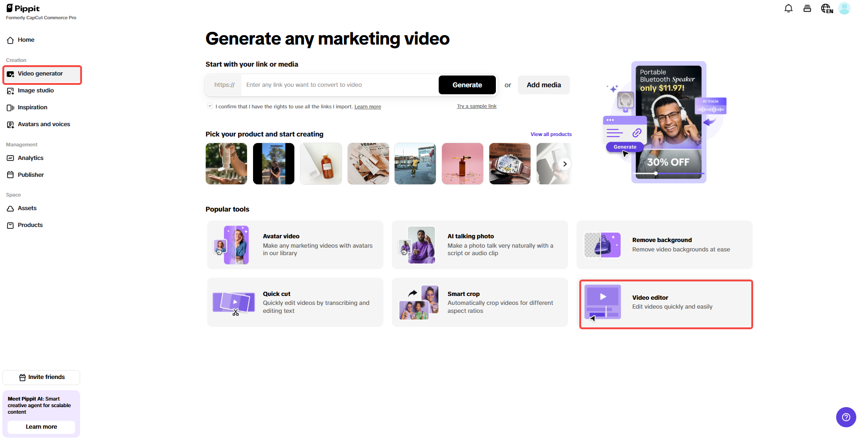Advance the product carousel with the right arrow
The width and height of the screenshot is (868, 439).
565,164
